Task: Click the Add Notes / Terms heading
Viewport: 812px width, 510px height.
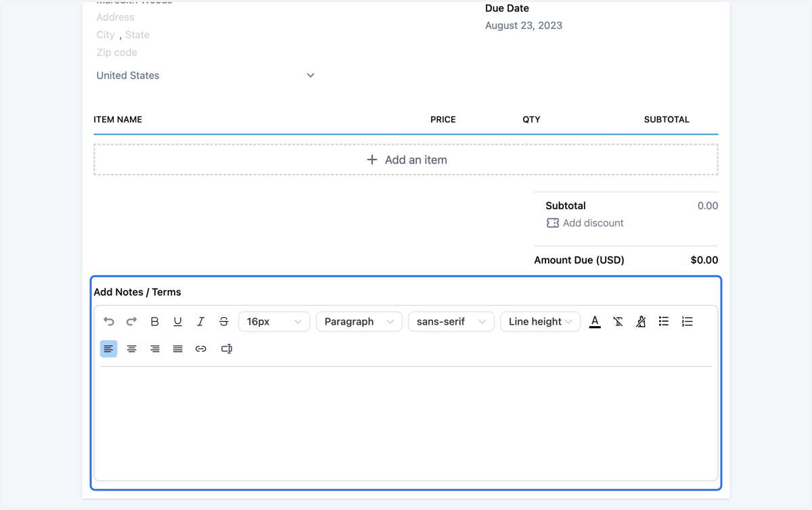Action: 137,292
